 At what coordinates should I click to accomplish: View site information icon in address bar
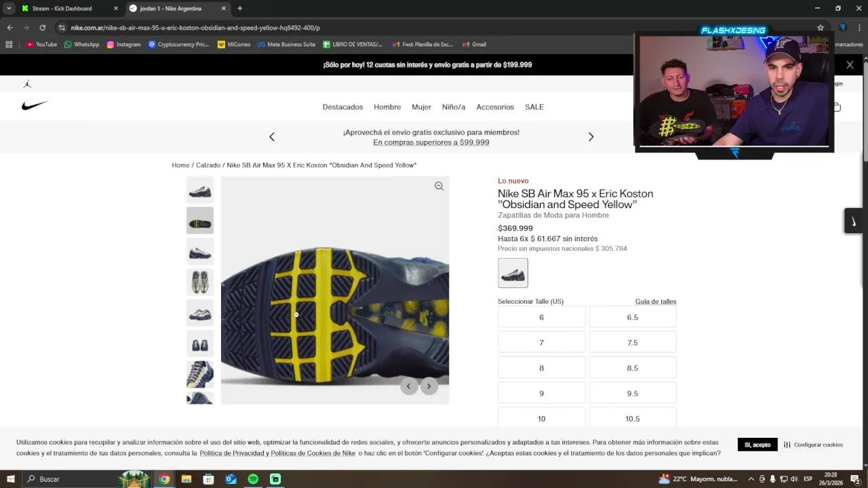tap(62, 28)
